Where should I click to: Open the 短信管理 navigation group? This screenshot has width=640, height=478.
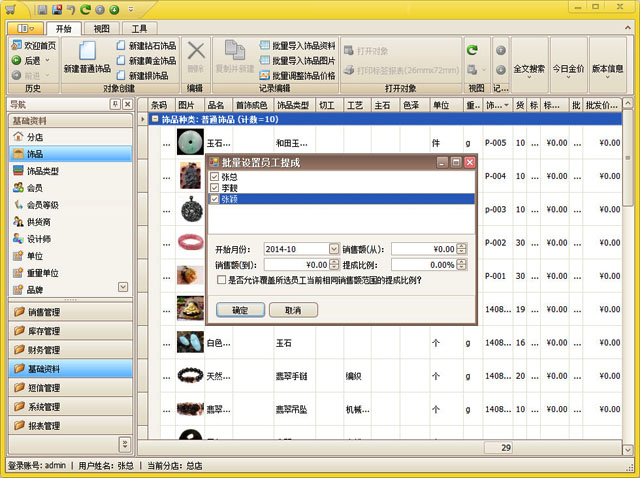click(x=71, y=388)
